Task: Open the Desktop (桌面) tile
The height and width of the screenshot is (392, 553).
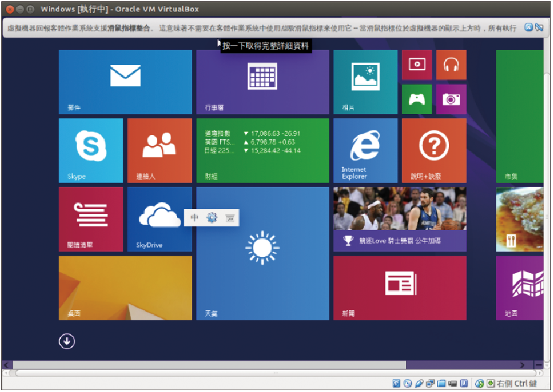Action: click(125, 288)
